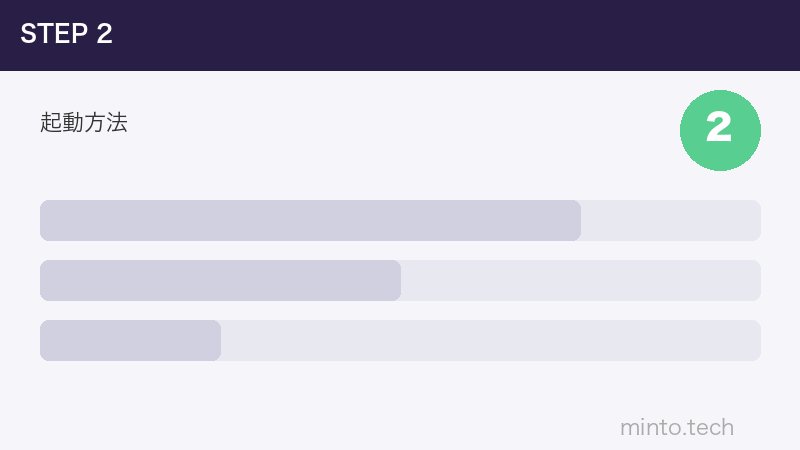Image resolution: width=800 pixels, height=450 pixels.
Task: Click the filled portion of the middle progress bar
Action: point(220,280)
